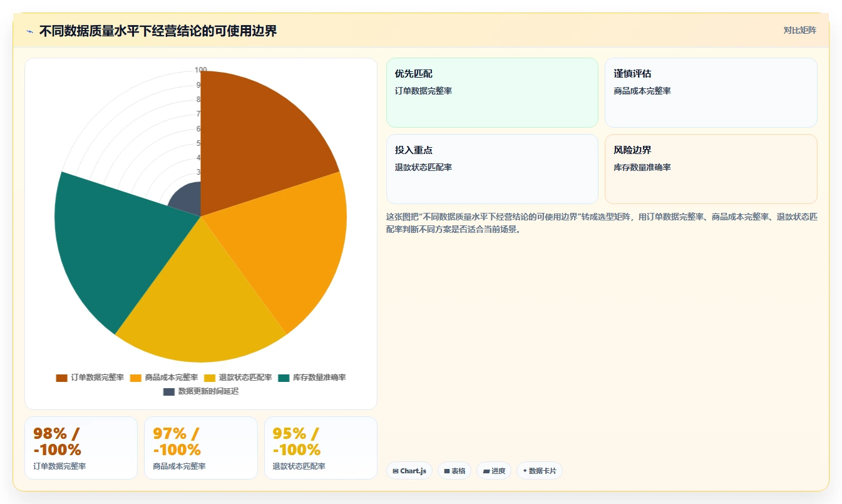Click the 进度 tag

click(494, 471)
